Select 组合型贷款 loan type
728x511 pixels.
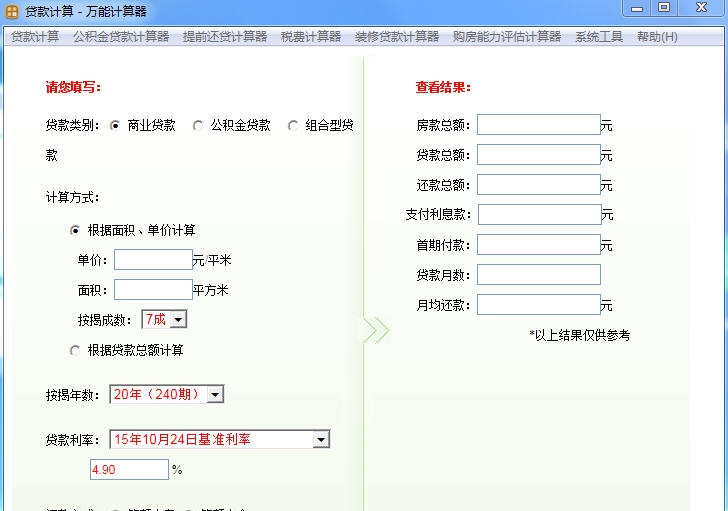(293, 125)
